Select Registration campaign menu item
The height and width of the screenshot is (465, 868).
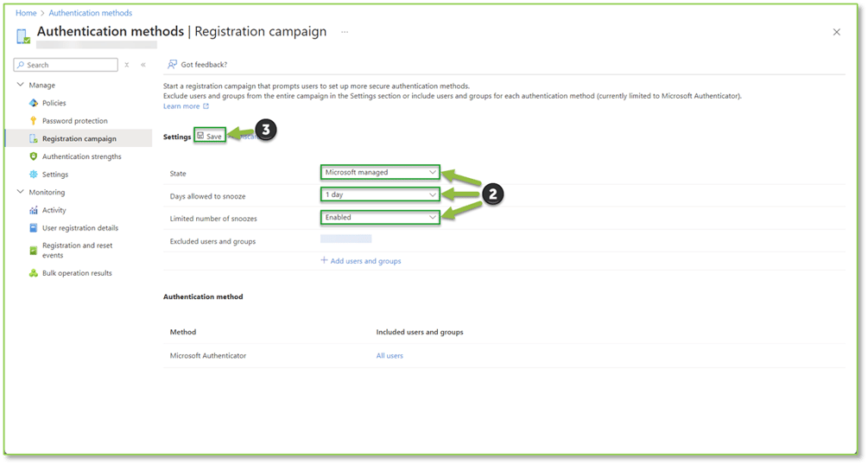tap(79, 138)
